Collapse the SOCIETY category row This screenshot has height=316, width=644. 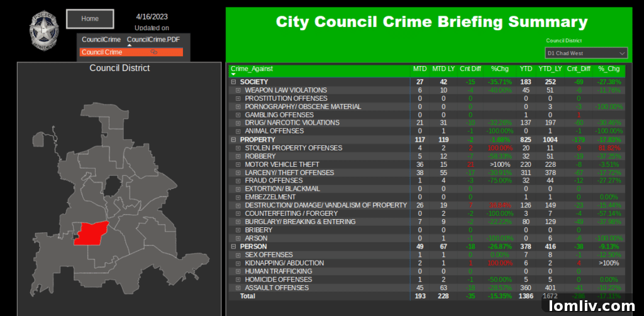[x=233, y=82]
